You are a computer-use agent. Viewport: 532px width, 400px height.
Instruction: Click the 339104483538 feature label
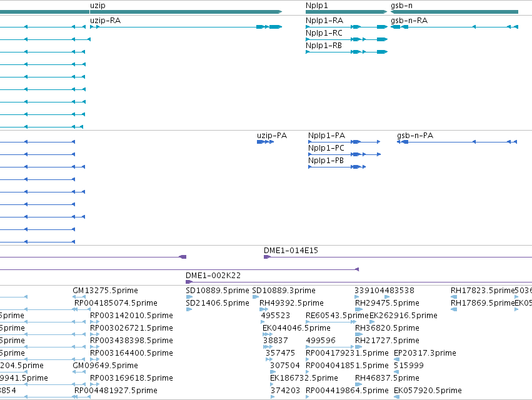pyautogui.click(x=384, y=291)
